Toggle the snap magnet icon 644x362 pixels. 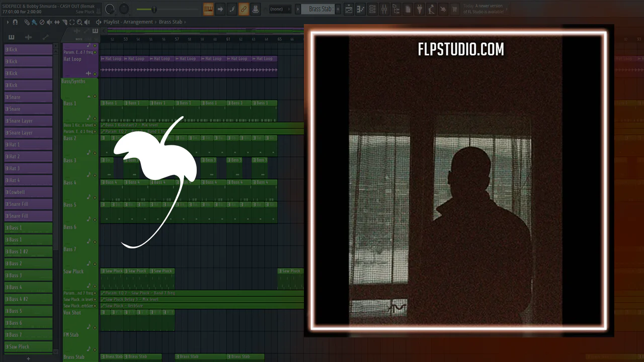(x=16, y=22)
